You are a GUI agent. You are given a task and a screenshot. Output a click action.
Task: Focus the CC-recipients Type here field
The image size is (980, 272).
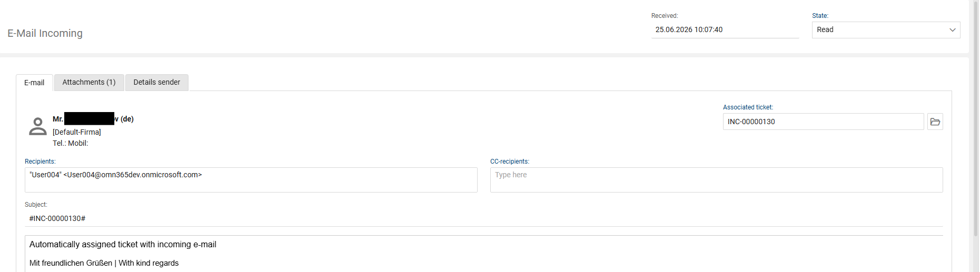(716, 180)
